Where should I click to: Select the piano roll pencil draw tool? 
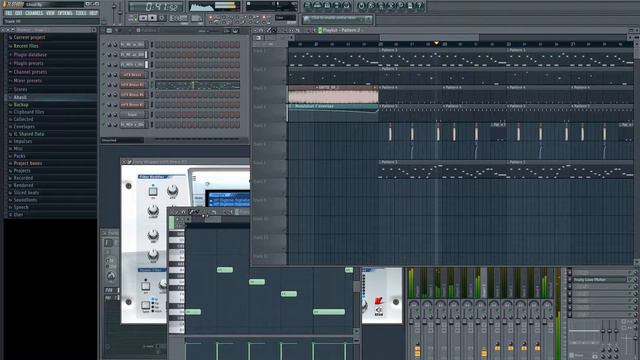191,212
